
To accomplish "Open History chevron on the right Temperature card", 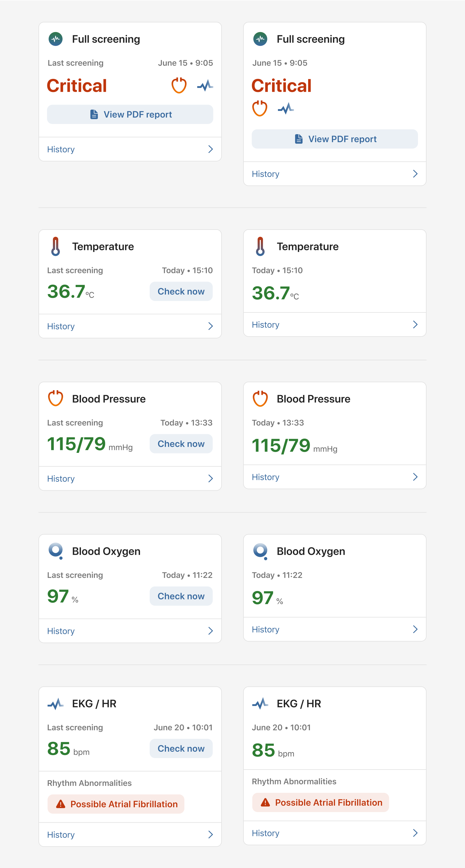I will click(415, 325).
